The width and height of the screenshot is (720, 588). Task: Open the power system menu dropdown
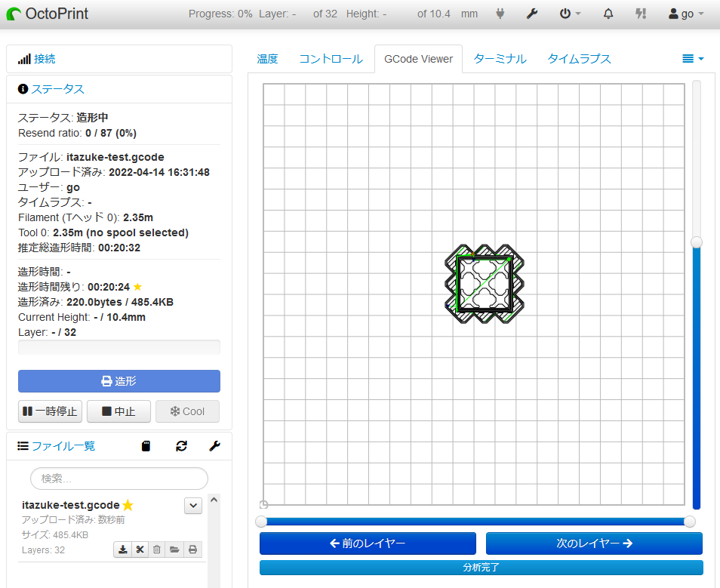570,14
